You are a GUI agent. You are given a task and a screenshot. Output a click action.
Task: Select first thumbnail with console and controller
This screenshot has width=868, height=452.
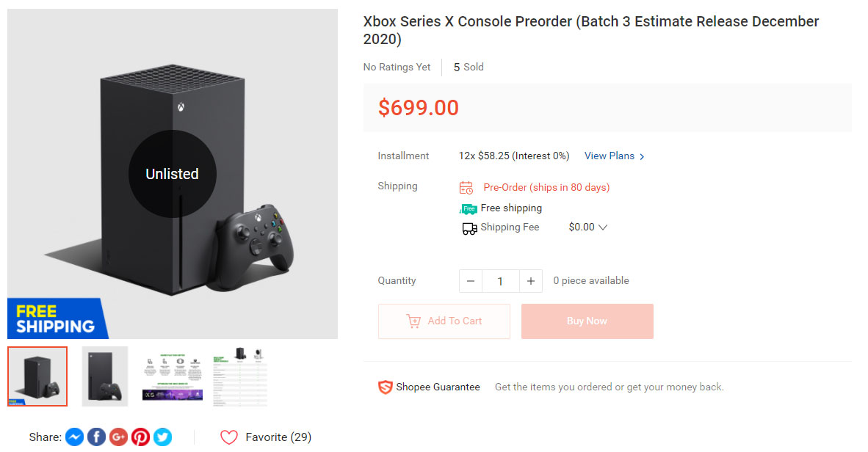[x=37, y=376]
